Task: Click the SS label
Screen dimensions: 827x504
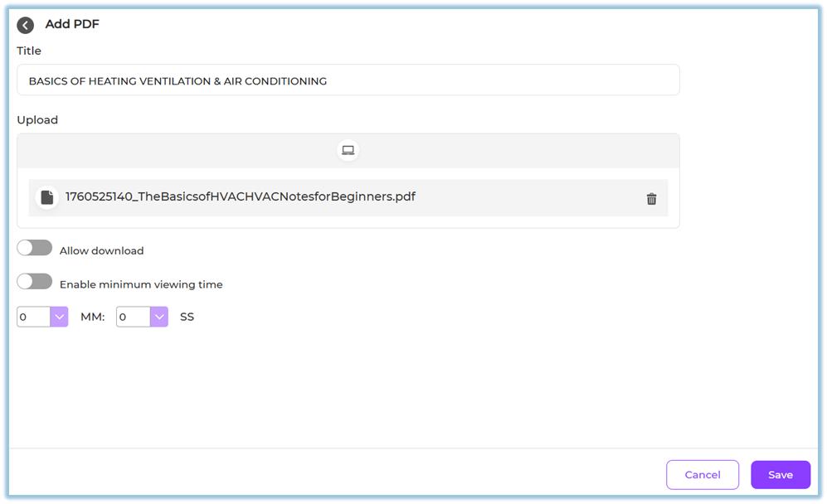Action: click(x=187, y=317)
